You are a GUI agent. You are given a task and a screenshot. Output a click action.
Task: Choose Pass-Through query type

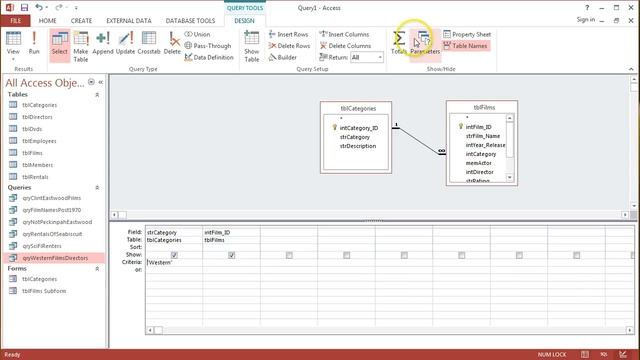point(208,46)
